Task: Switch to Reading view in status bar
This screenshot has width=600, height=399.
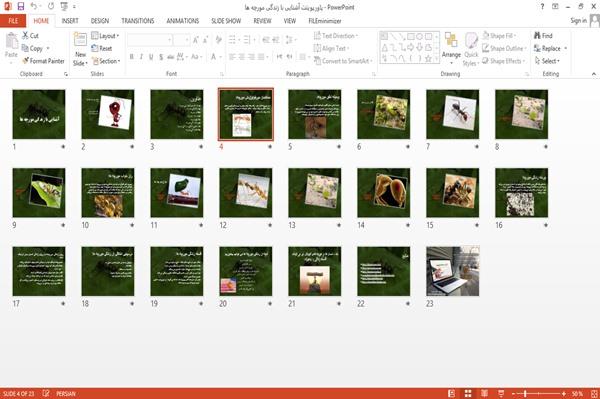Action: click(x=484, y=393)
